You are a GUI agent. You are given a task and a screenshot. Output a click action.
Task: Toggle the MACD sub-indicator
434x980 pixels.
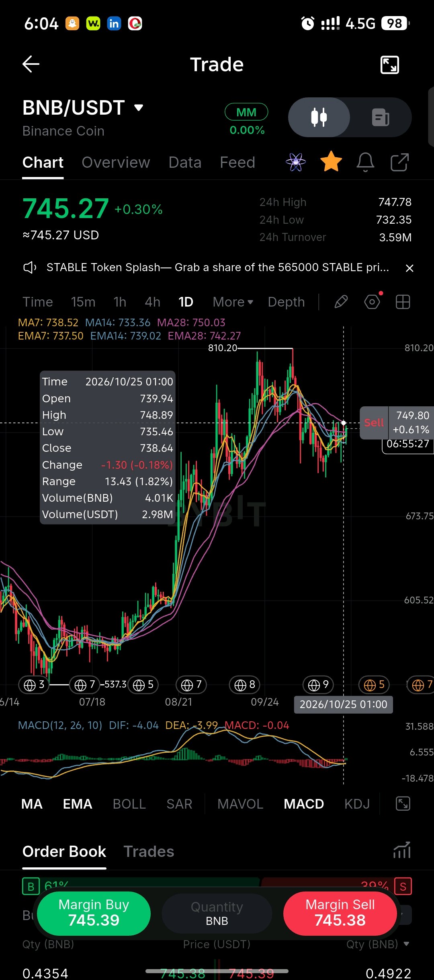pos(304,804)
